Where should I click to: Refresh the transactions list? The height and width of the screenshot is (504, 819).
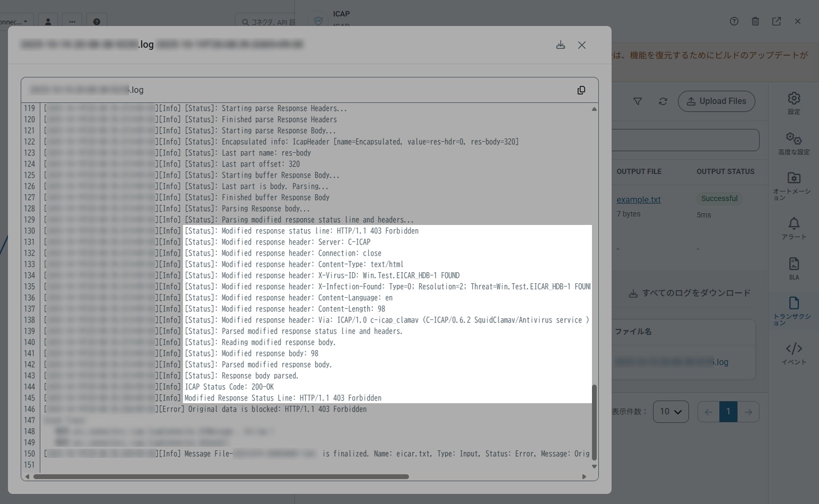click(663, 101)
